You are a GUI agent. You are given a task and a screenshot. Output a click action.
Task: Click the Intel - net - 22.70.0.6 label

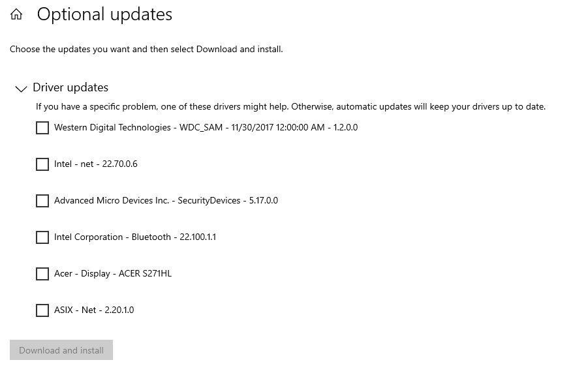(x=96, y=164)
